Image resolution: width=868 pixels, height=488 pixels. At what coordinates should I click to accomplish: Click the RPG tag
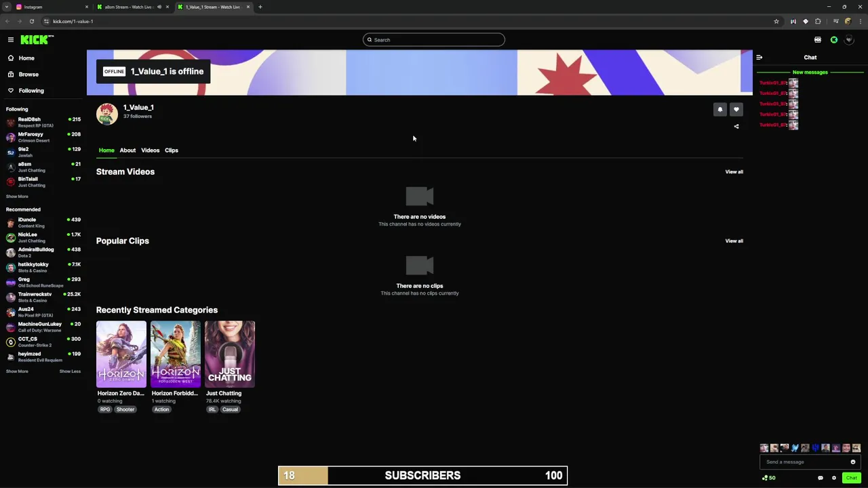105,409
